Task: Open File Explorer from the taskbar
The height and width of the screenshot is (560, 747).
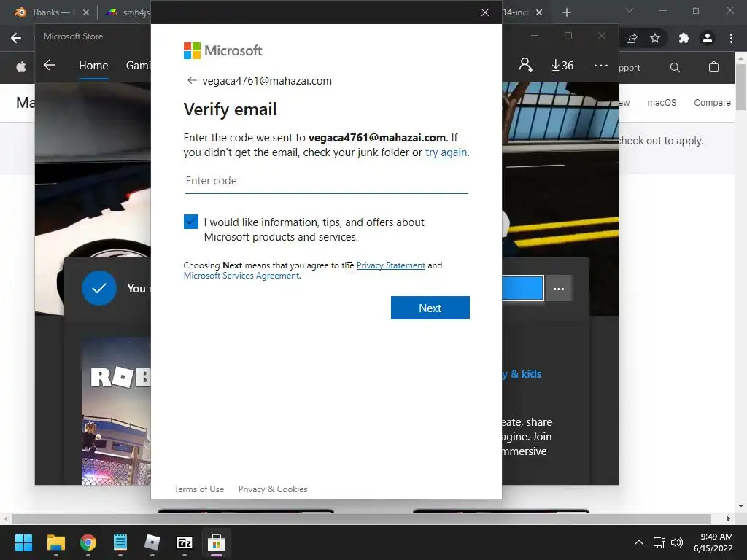Action: 55,542
